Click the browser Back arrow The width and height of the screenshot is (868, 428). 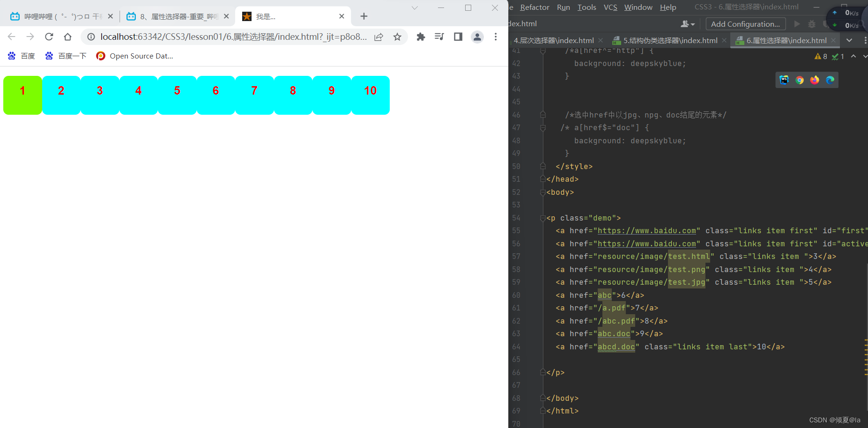tap(12, 37)
